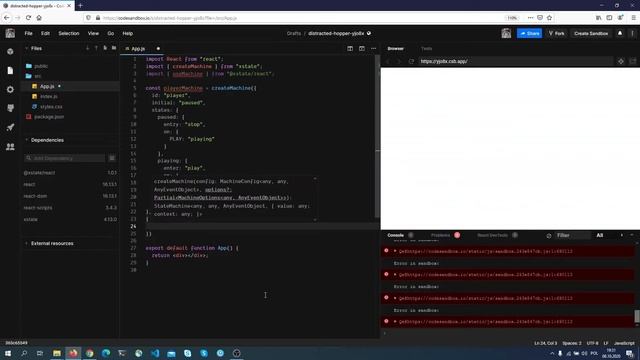Open the Selection menu

(69, 33)
